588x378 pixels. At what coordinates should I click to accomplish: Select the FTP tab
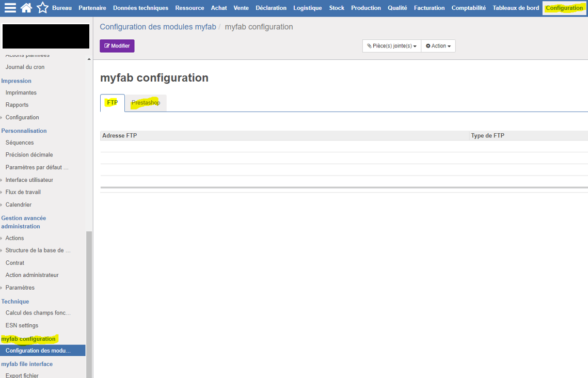coord(112,103)
